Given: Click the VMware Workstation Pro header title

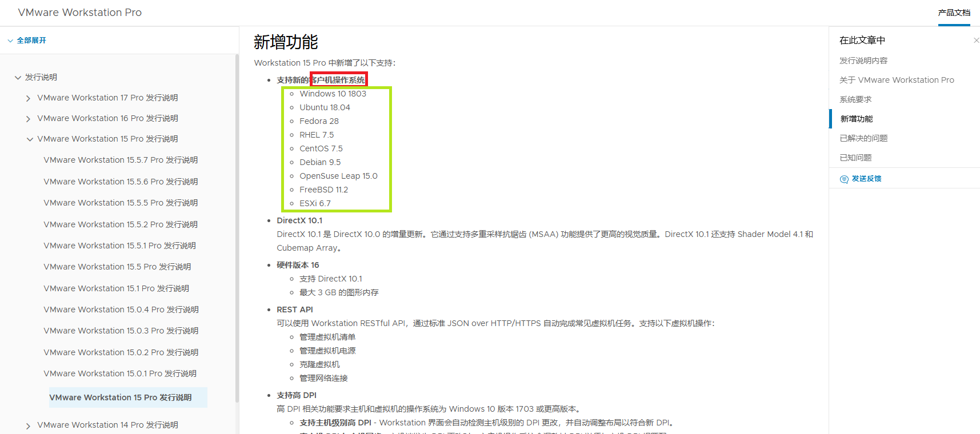Looking at the screenshot, I should tap(80, 13).
